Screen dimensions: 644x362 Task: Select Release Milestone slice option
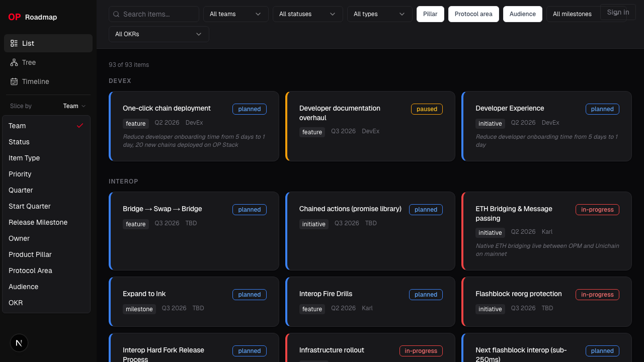(x=46, y=222)
